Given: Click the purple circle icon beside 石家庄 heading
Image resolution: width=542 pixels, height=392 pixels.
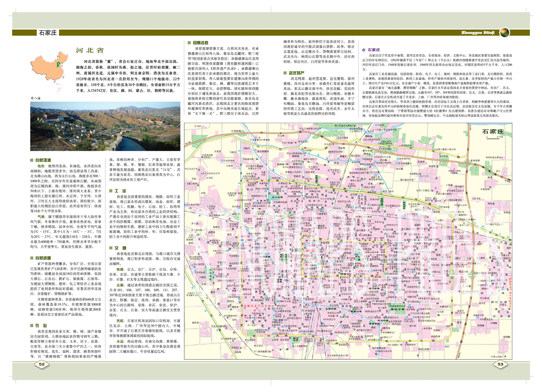Looking at the screenshot, I should [x=364, y=50].
